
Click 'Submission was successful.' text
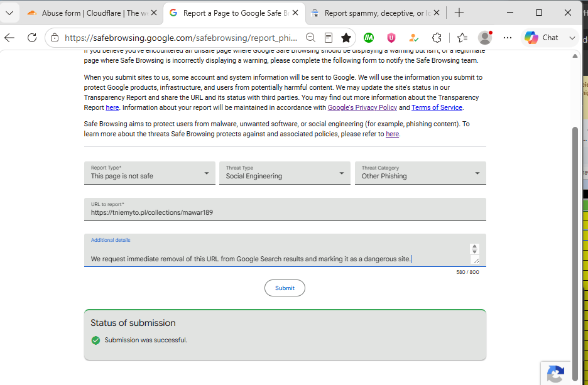(146, 340)
